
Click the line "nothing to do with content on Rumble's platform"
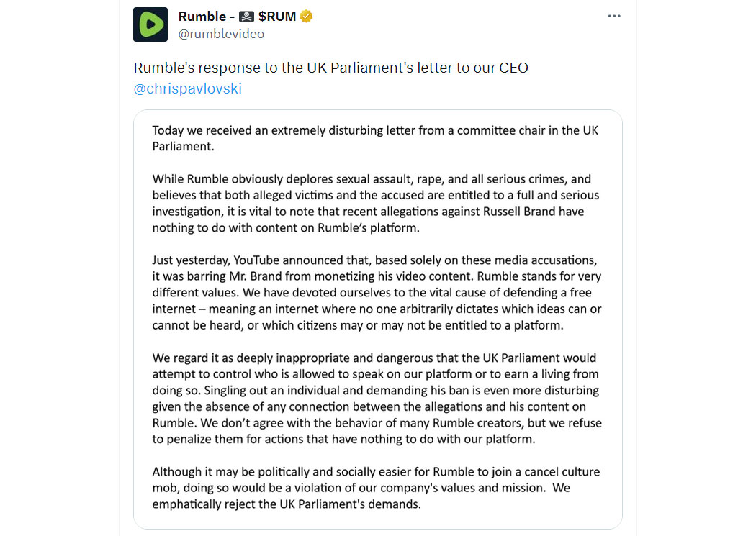pyautogui.click(x=286, y=228)
